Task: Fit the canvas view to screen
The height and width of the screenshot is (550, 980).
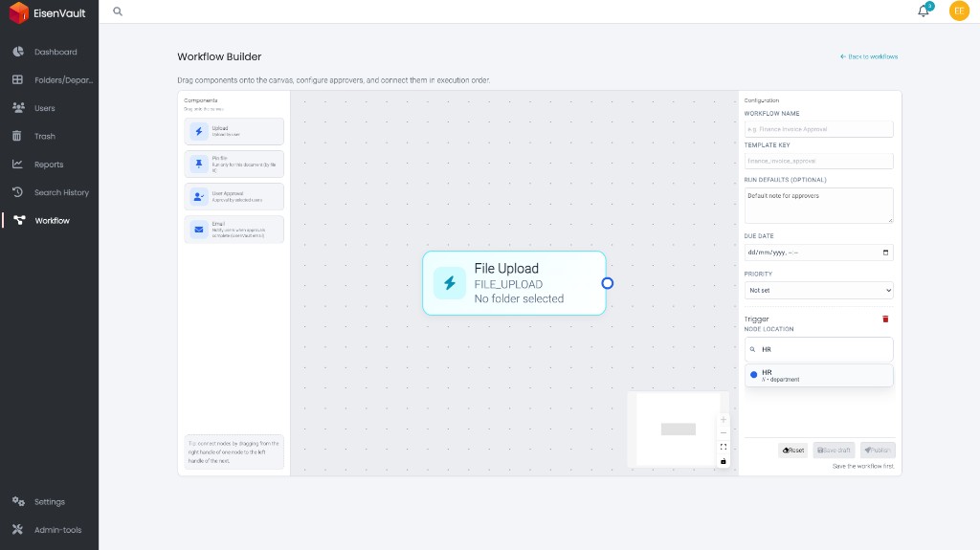Action: coord(724,447)
